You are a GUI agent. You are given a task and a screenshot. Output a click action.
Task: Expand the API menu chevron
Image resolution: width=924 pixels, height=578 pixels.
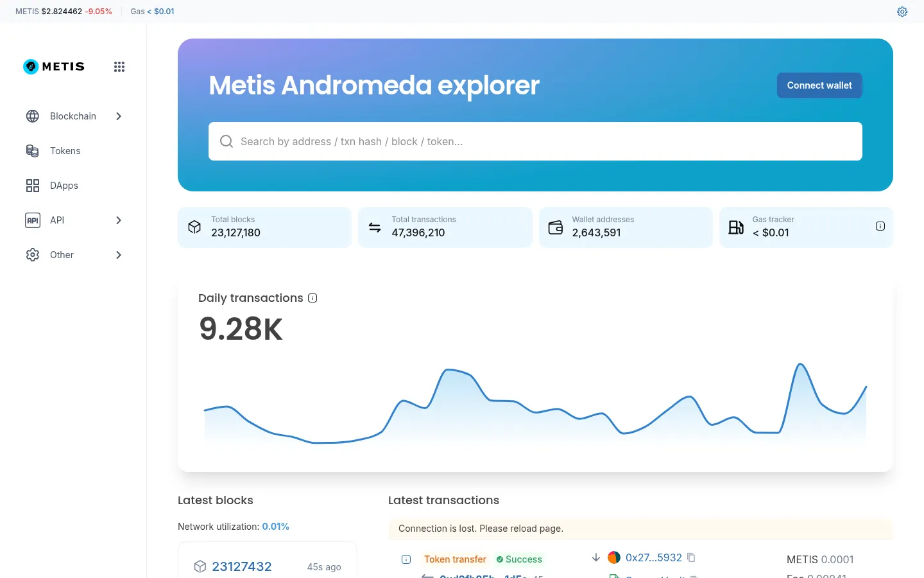(x=119, y=220)
